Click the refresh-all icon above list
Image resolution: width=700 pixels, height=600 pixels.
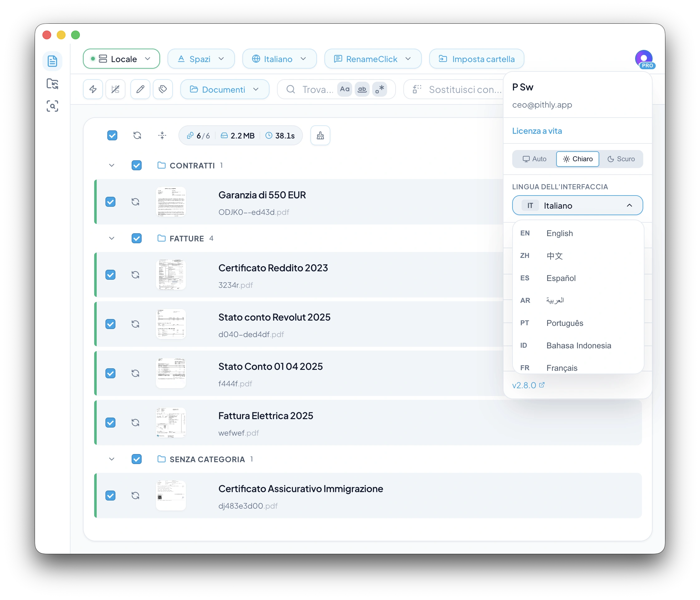pyautogui.click(x=137, y=135)
